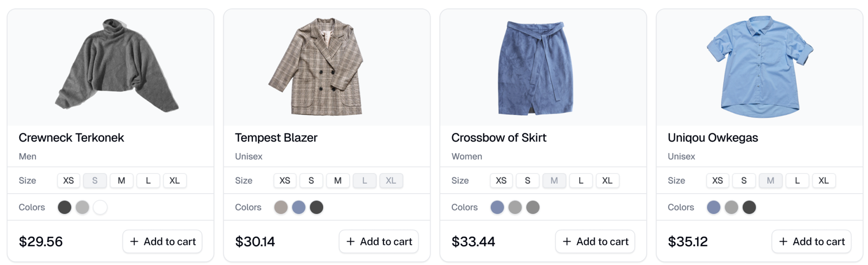Pick size XL for Crossbow of Skirt

607,180
